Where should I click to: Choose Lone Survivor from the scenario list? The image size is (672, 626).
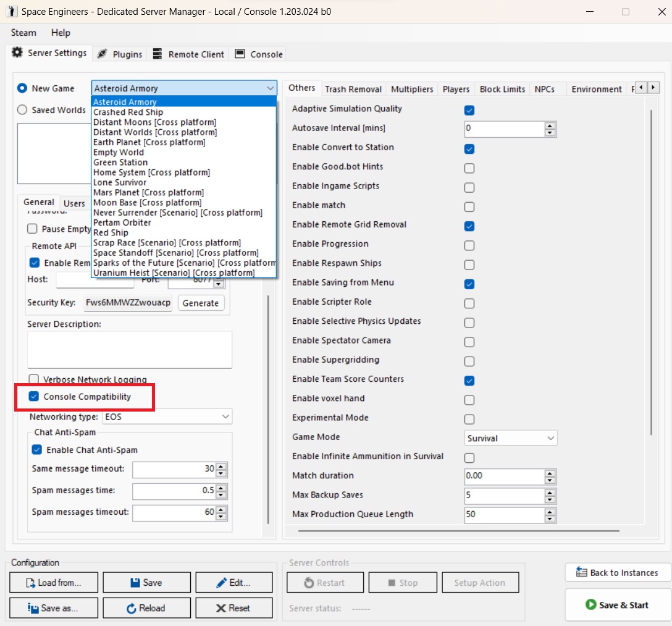tap(120, 182)
